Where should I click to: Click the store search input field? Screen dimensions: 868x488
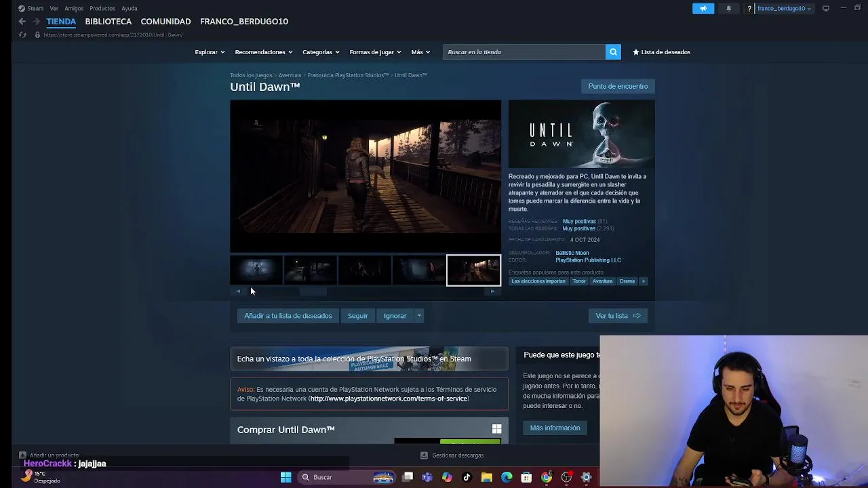tap(524, 52)
